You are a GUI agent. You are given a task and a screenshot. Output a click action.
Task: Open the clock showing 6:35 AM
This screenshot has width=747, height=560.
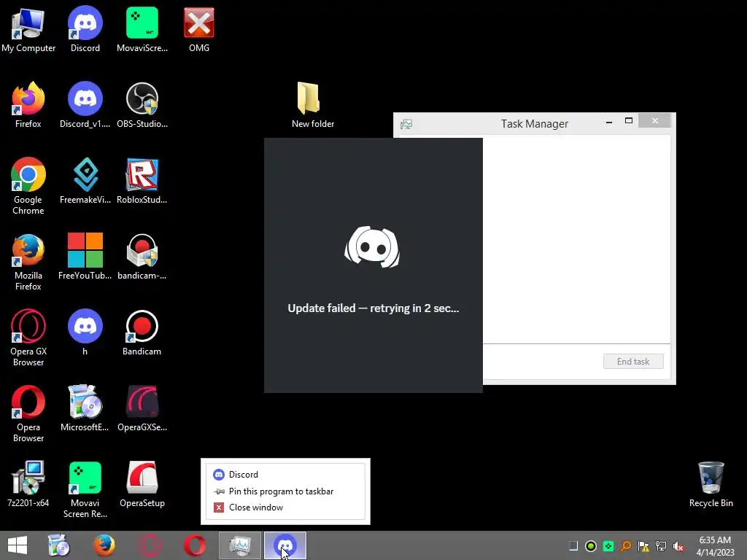pos(715,546)
